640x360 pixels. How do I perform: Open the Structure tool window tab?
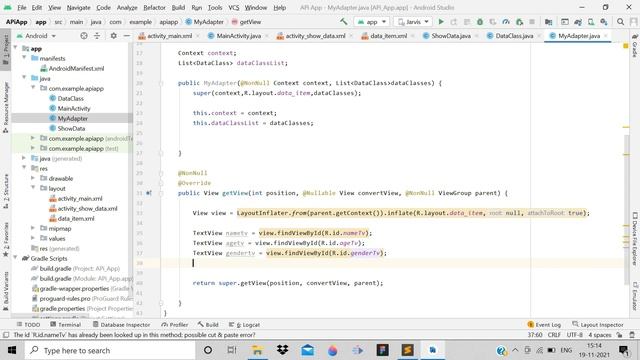(6, 191)
